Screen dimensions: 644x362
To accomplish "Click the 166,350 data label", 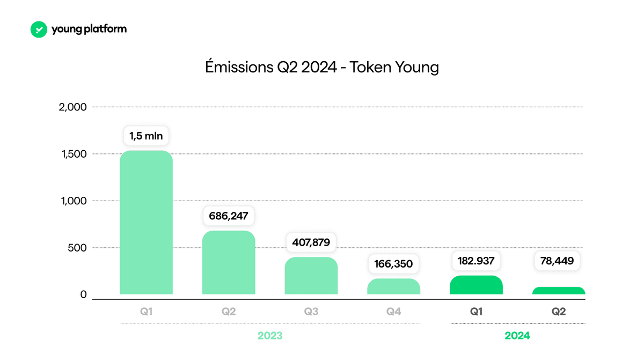I will 394,264.
